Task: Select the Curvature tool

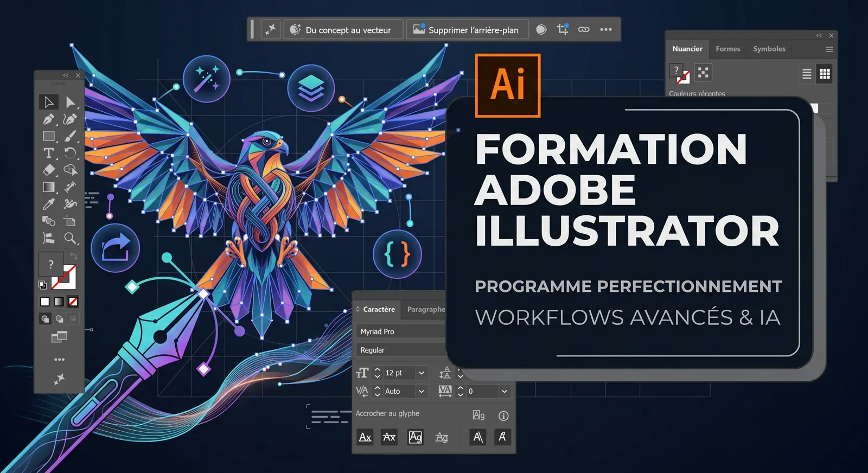Action: tap(70, 119)
